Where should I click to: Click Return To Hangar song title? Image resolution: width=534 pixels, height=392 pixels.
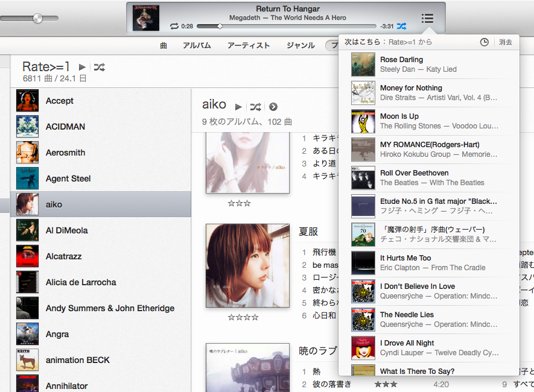click(288, 9)
